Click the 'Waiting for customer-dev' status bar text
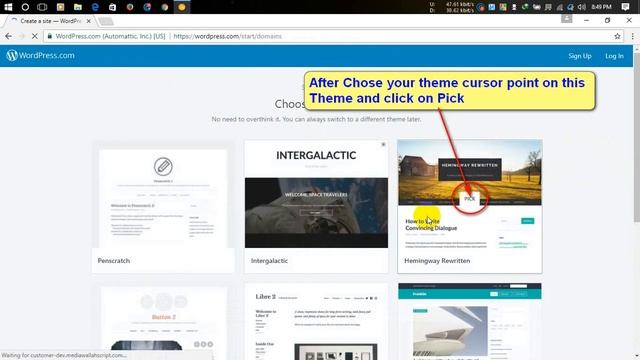Viewport: 640px width, 360px height. coord(64,356)
